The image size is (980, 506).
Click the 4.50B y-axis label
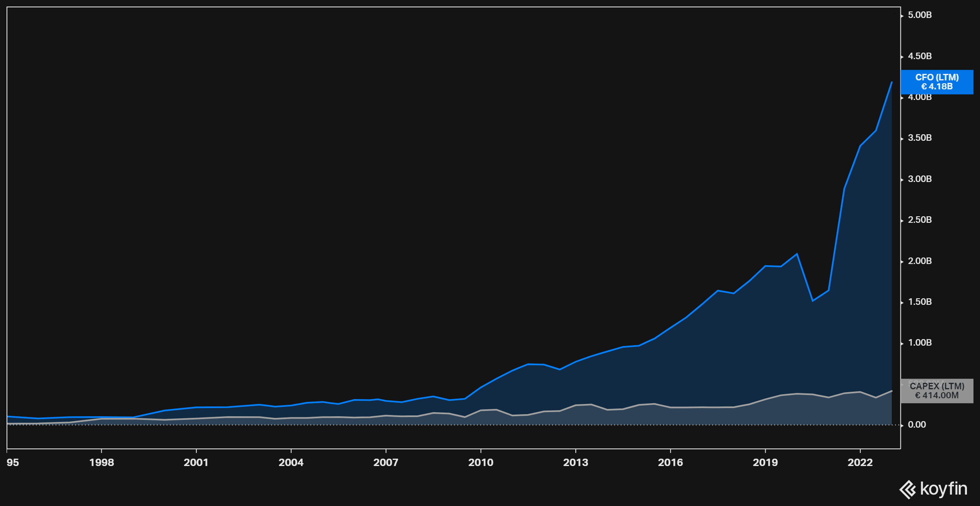(x=920, y=56)
